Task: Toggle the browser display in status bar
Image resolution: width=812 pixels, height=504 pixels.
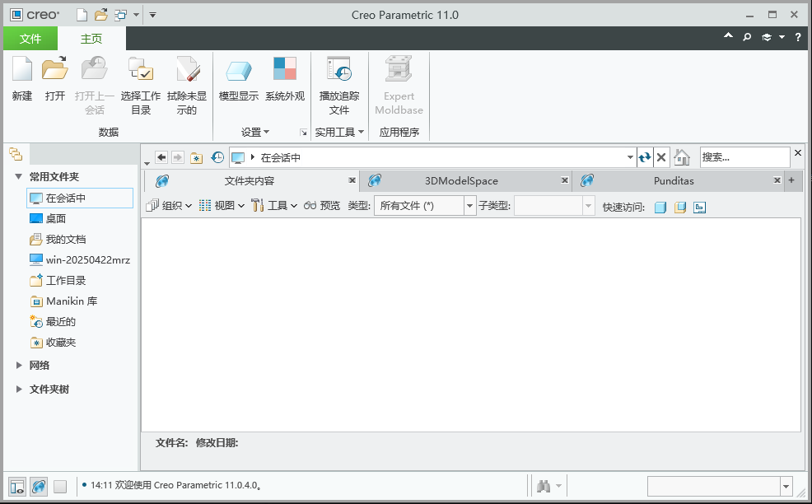Action: pyautogui.click(x=39, y=487)
